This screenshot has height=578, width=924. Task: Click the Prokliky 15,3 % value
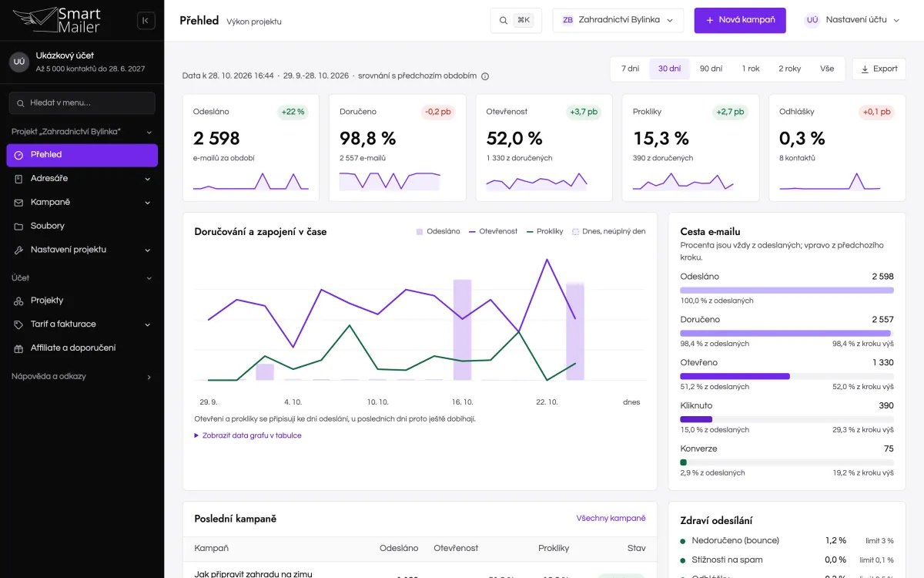coord(661,139)
